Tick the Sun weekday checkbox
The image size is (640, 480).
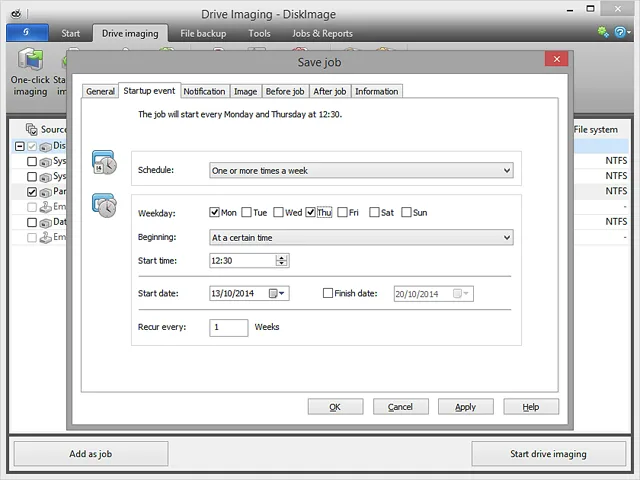[x=406, y=212]
